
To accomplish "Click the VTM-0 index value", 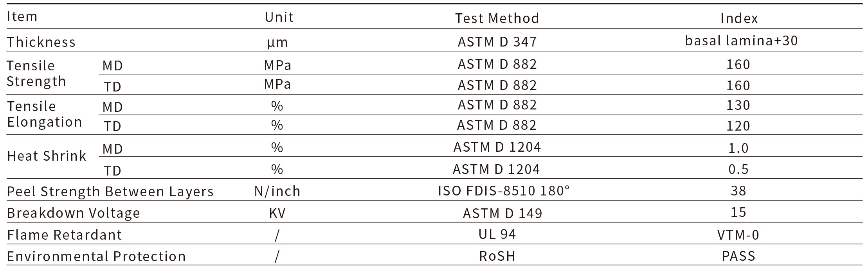I will pos(738,235).
